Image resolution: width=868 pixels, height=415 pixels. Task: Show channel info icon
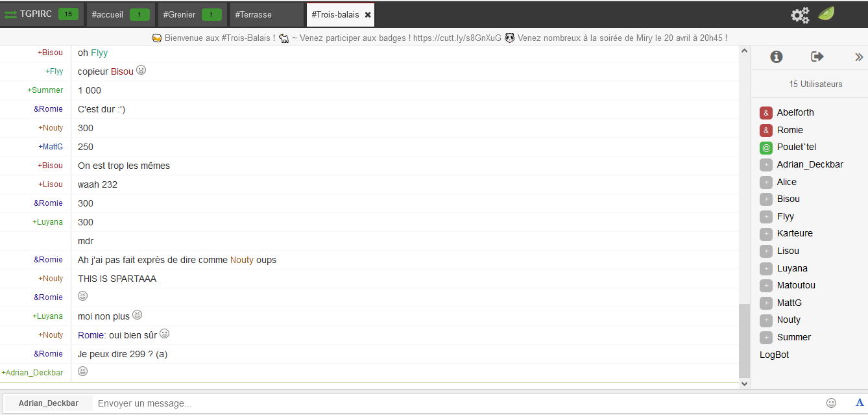tap(776, 57)
